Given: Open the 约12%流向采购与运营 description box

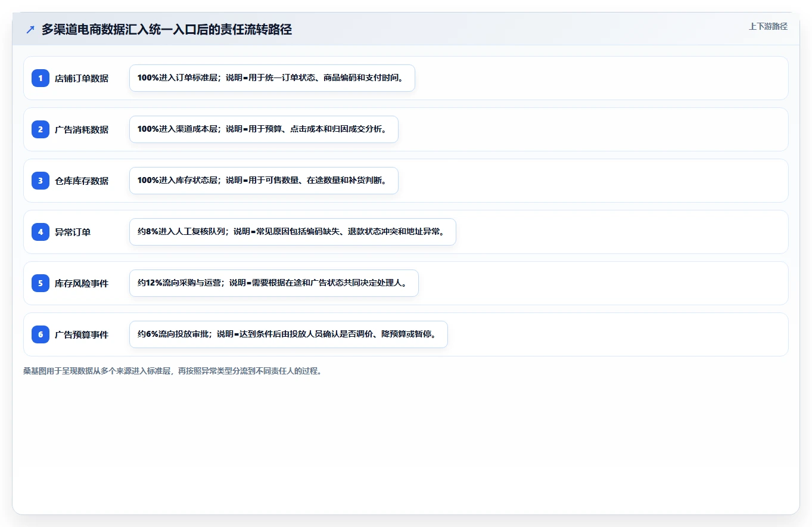Looking at the screenshot, I should 274,283.
